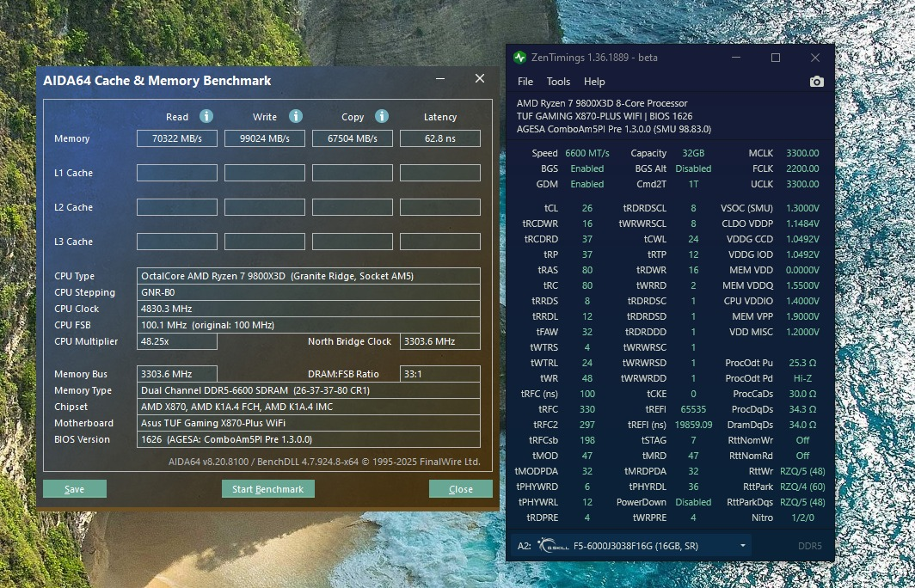The height and width of the screenshot is (588, 915).
Task: Click the empty L3 Cache Latency field
Action: click(440, 242)
